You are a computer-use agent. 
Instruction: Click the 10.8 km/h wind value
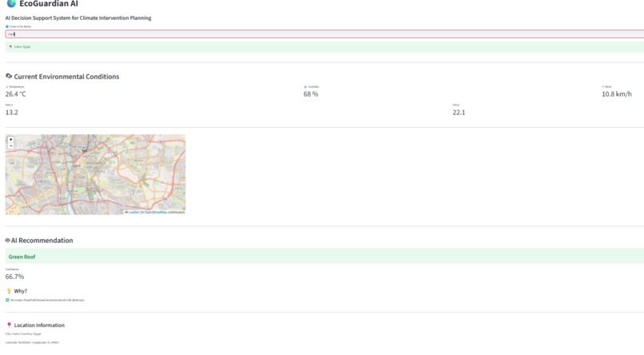click(x=617, y=94)
